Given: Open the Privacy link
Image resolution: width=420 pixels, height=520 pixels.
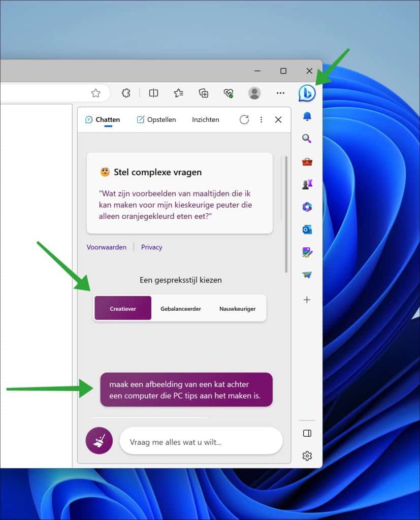Looking at the screenshot, I should (151, 247).
